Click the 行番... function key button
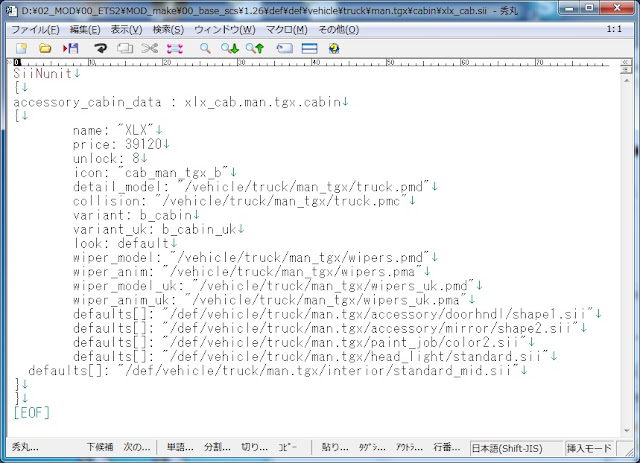The image size is (640, 463). click(x=447, y=447)
